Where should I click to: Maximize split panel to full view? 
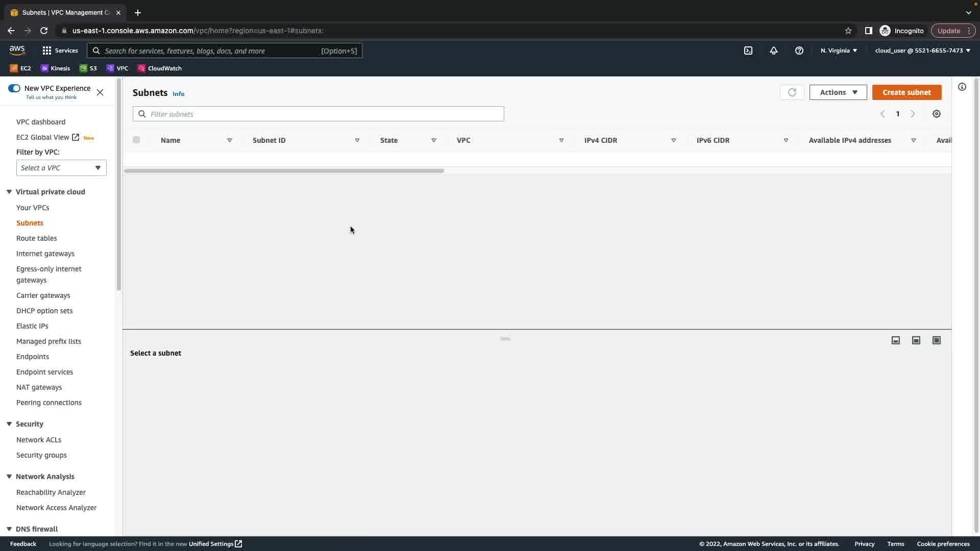[937, 340]
